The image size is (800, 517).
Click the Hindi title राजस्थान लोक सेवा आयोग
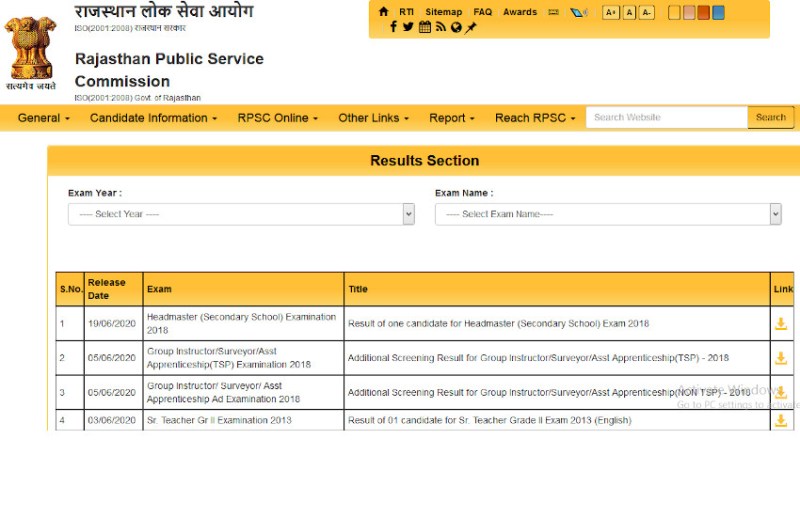(164, 11)
